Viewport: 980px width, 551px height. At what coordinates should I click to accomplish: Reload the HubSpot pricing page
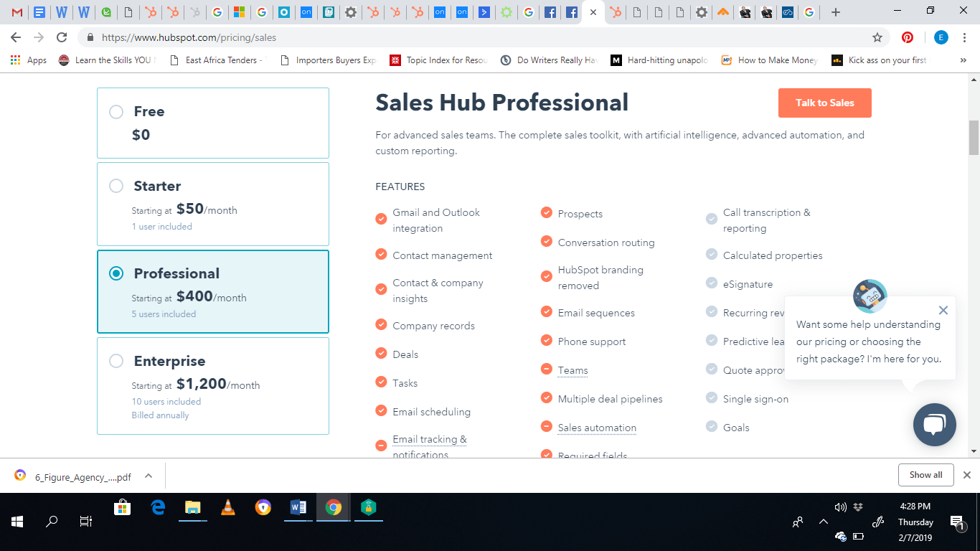pyautogui.click(x=62, y=37)
